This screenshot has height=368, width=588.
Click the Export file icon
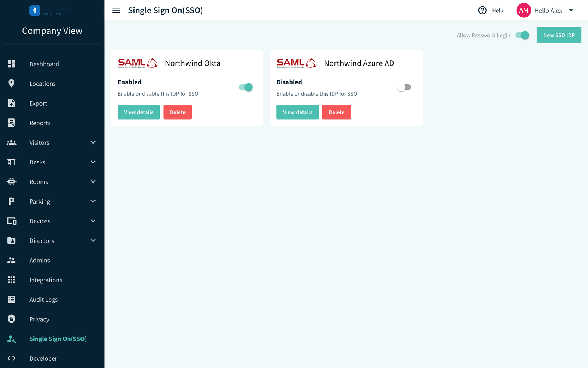click(11, 103)
